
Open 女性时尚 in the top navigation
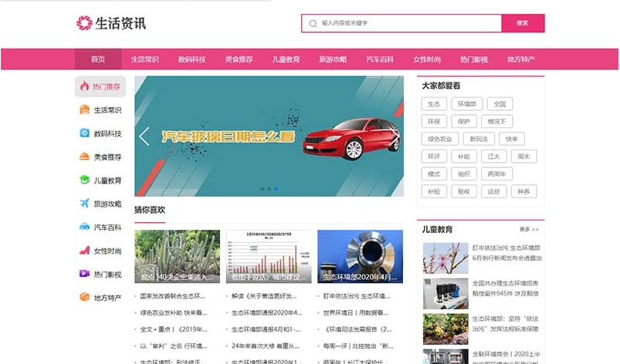(427, 59)
